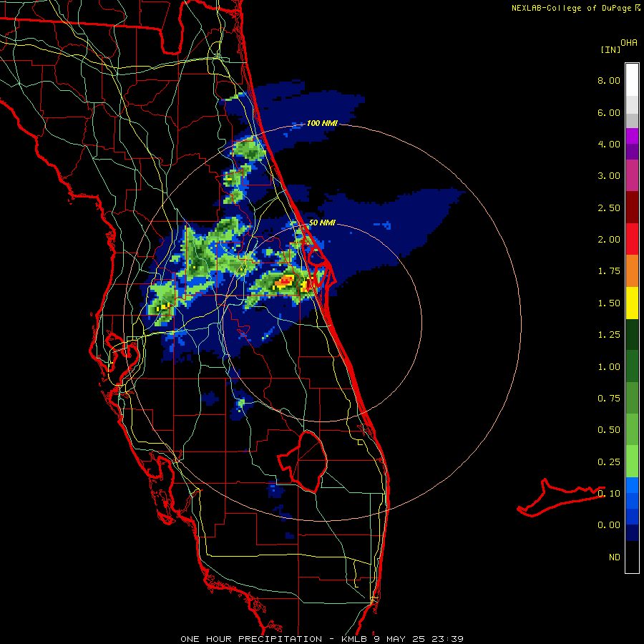Pick the bright red swatch beside 2.00
Viewport: 644px width, 644px height.
click(x=632, y=239)
